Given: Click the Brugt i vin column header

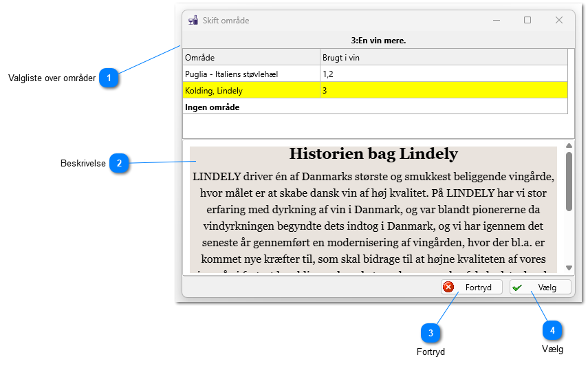Looking at the screenshot, I should (444, 57).
